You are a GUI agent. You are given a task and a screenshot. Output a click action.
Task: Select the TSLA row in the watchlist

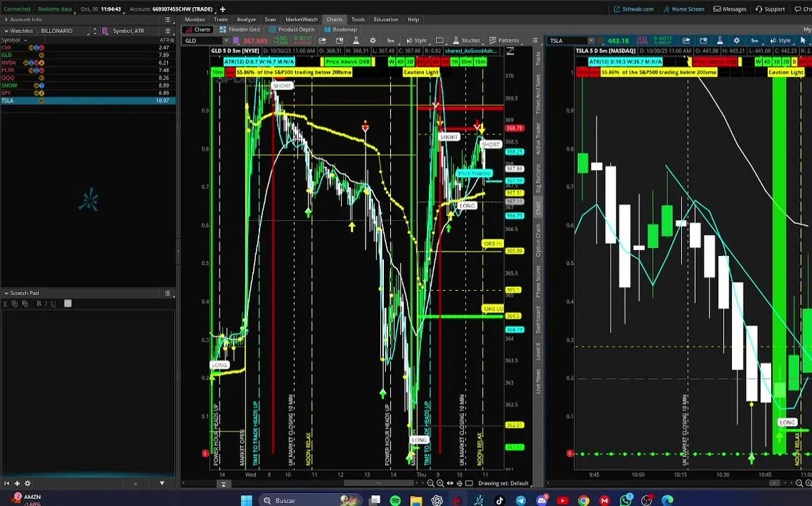pos(87,100)
